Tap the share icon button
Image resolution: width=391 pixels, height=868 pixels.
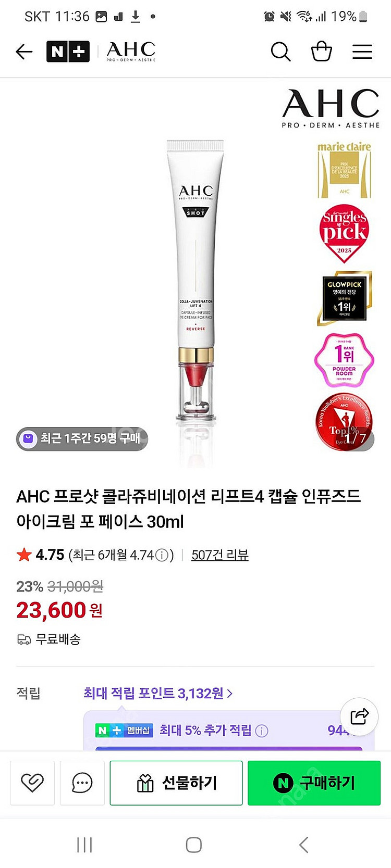click(x=359, y=716)
